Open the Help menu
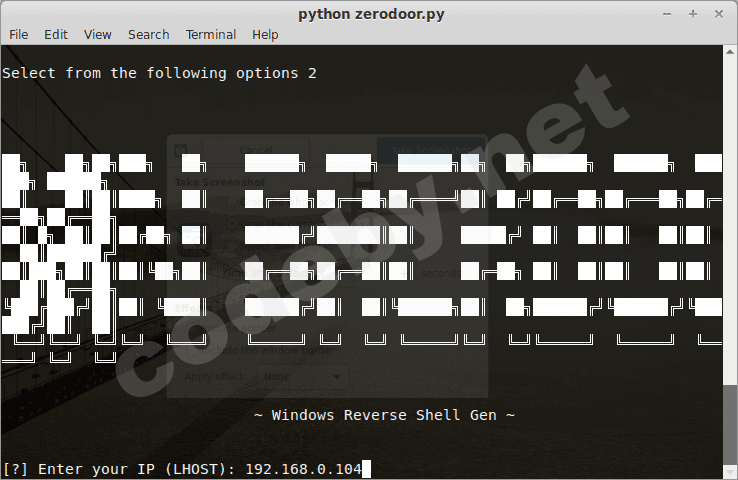This screenshot has width=738, height=480. 265,35
